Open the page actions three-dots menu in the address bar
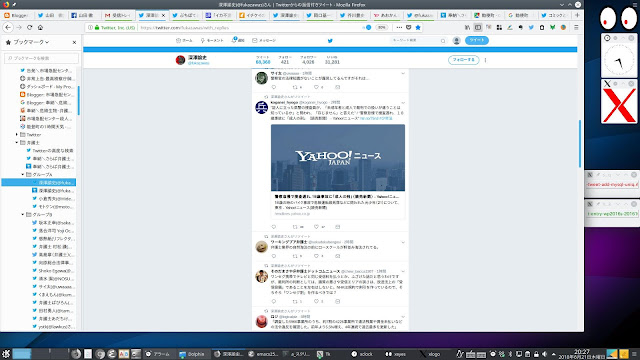Image resolution: width=640 pixels, height=360 pixels. point(399,27)
